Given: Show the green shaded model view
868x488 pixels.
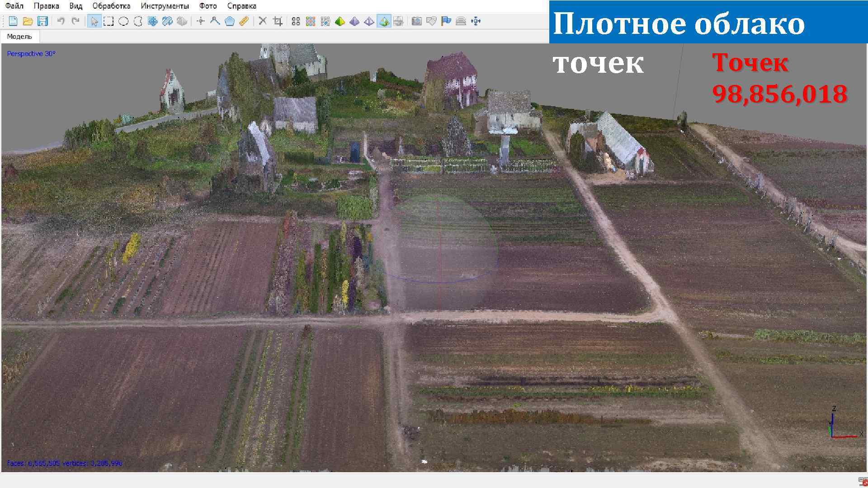Looking at the screenshot, I should point(340,21).
